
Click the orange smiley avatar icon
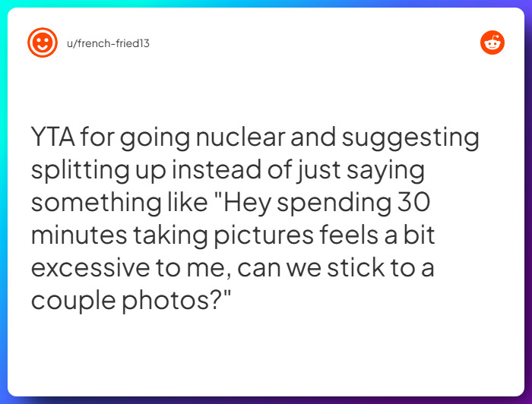coord(43,43)
